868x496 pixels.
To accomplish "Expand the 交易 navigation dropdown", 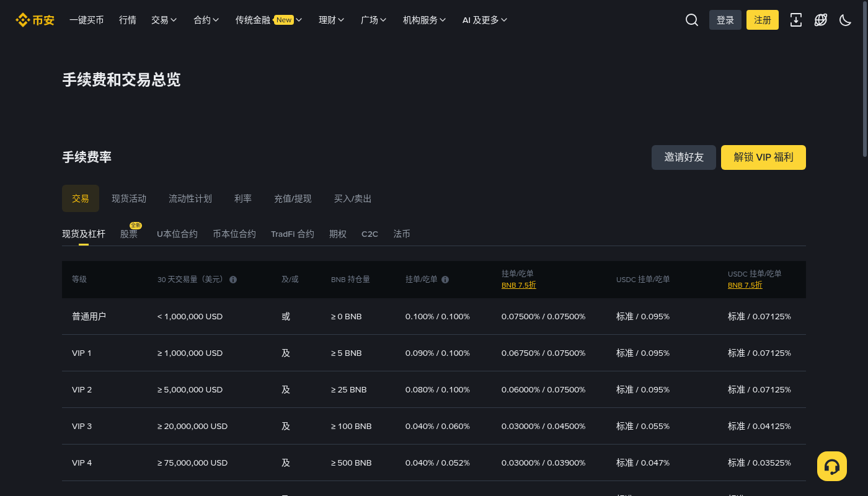I will coord(164,20).
